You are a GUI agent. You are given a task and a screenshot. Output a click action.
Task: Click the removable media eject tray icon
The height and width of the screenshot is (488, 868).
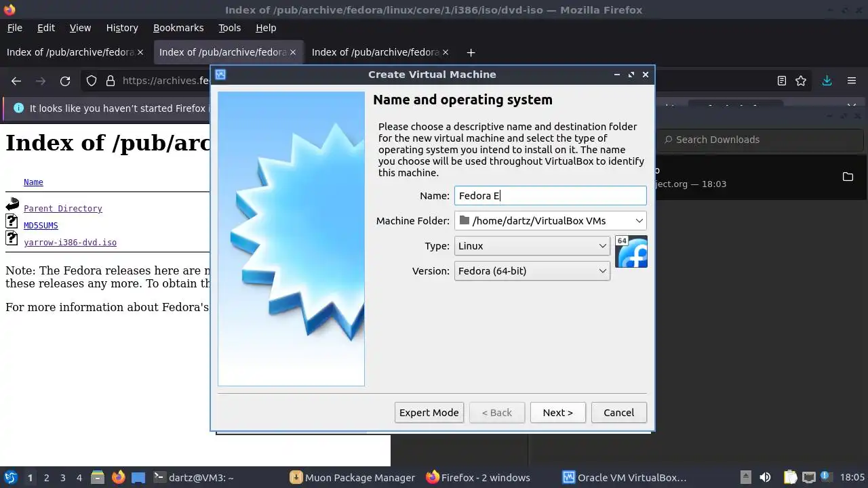(745, 477)
